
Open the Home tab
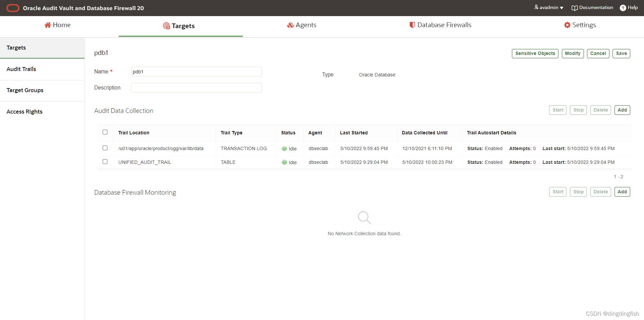(x=57, y=25)
